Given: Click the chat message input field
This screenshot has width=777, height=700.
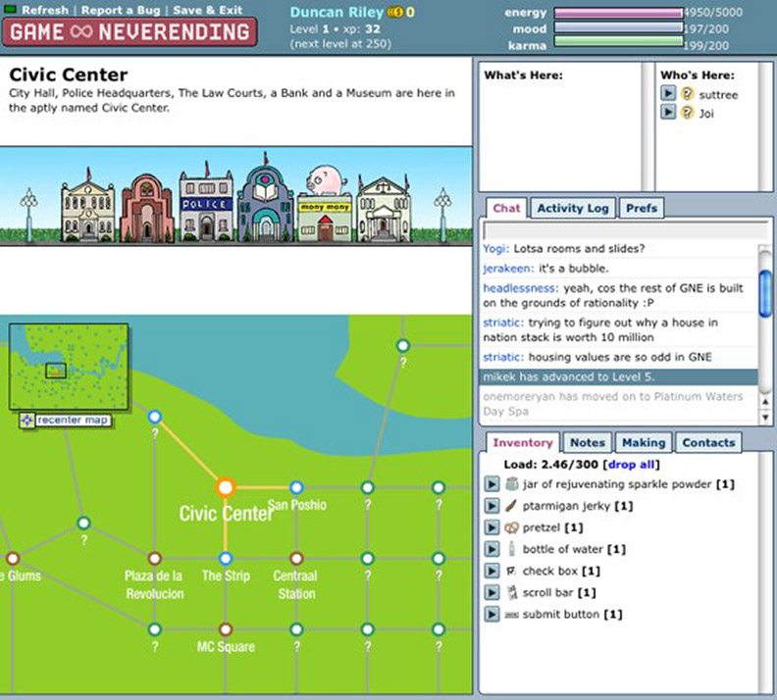Looking at the screenshot, I should pyautogui.click(x=620, y=230).
